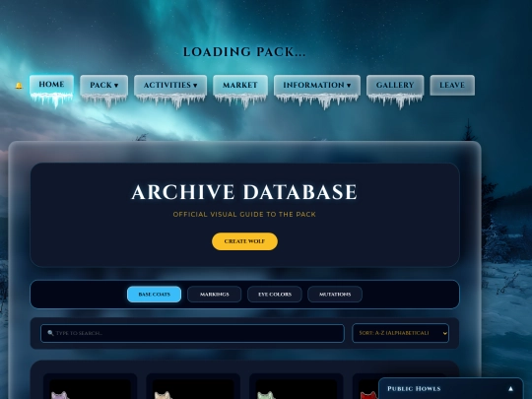This screenshot has height=399, width=532.
Task: Open the Sort A-Z dropdown
Action: tap(400, 333)
